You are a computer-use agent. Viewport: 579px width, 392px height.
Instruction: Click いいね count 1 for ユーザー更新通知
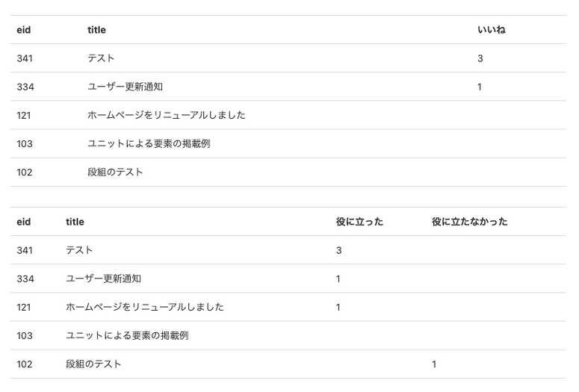click(x=480, y=87)
